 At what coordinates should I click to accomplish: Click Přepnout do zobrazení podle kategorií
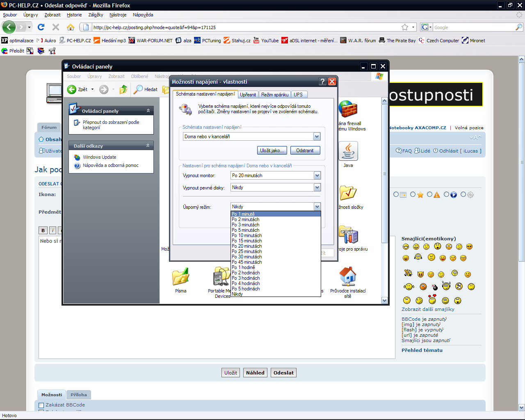tap(111, 125)
